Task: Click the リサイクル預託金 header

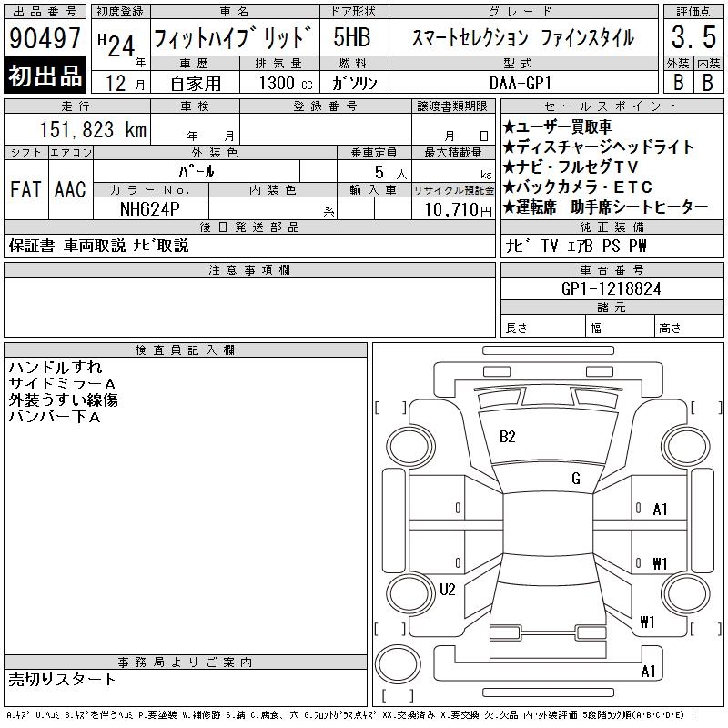Action: coord(453,189)
